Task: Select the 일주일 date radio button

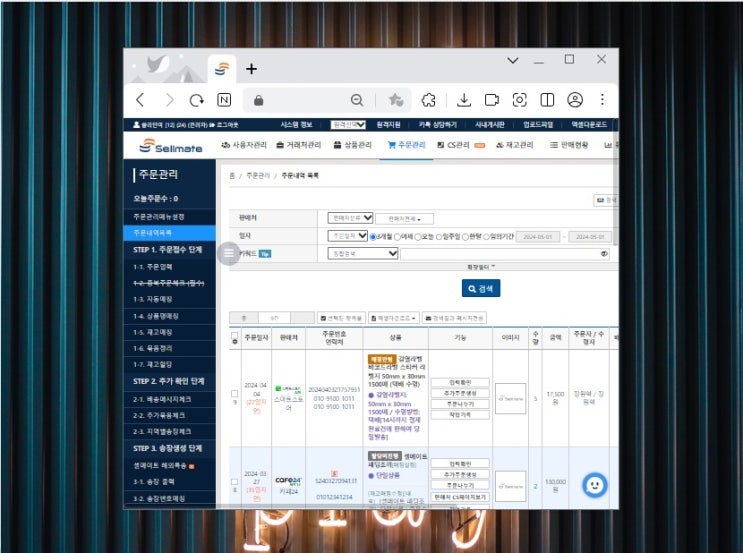Action: point(439,237)
